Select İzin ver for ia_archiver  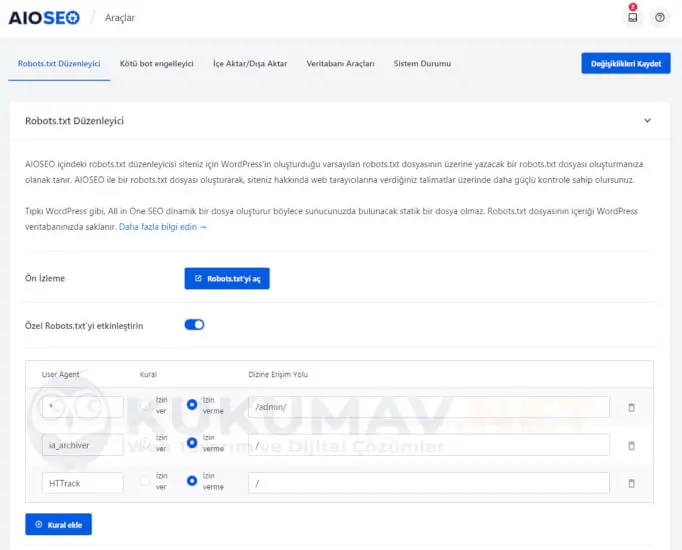pos(145,443)
